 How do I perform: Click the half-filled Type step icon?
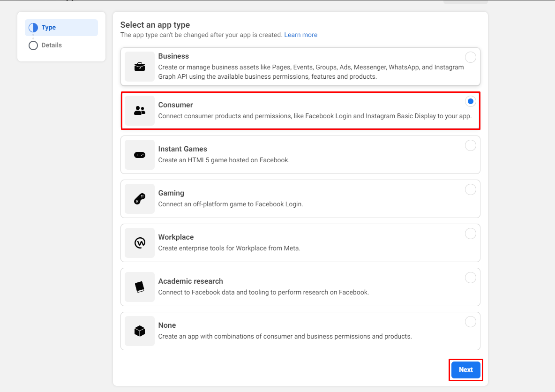33,28
